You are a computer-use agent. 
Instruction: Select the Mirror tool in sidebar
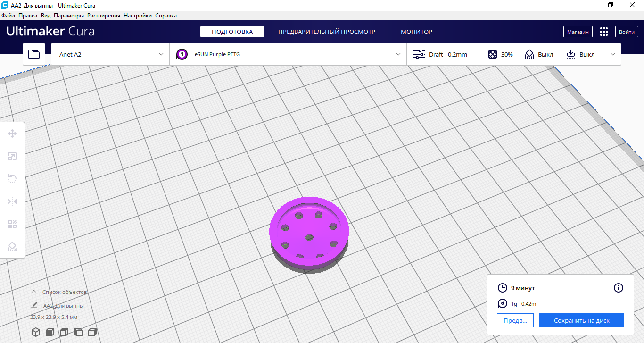point(12,201)
